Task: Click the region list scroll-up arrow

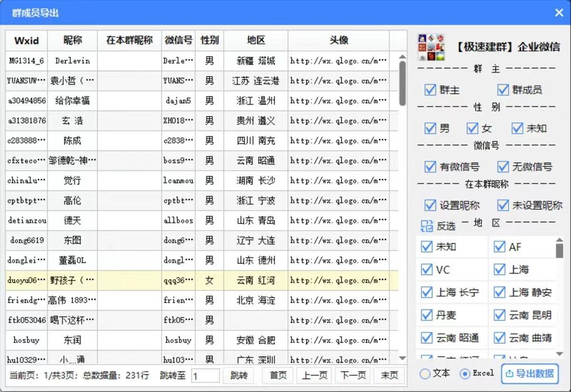Action: 560,240
